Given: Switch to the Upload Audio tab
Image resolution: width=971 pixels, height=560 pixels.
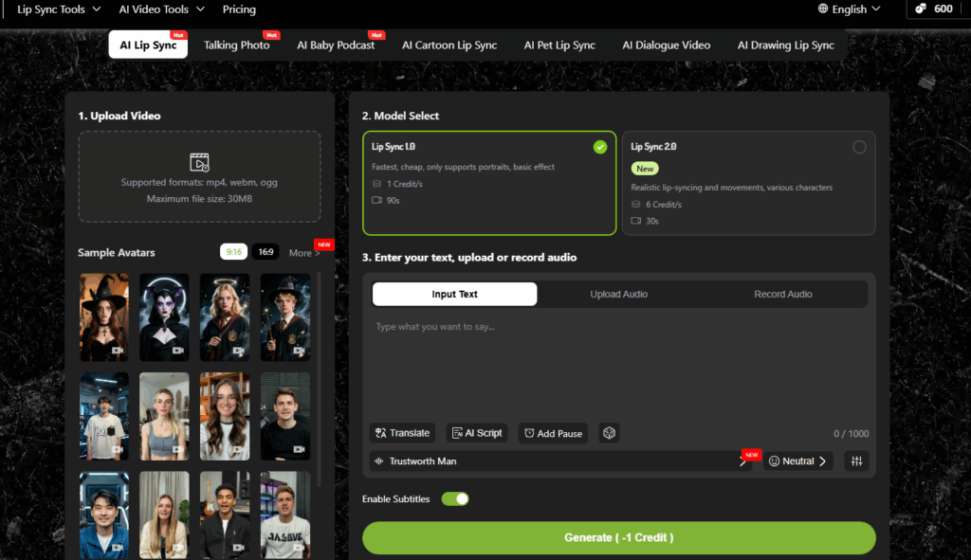Looking at the screenshot, I should 618,295.
